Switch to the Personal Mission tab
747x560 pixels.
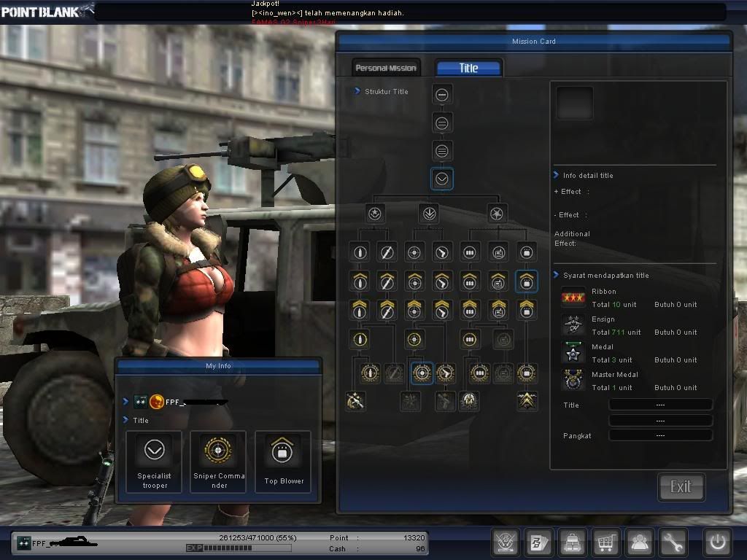coord(386,68)
